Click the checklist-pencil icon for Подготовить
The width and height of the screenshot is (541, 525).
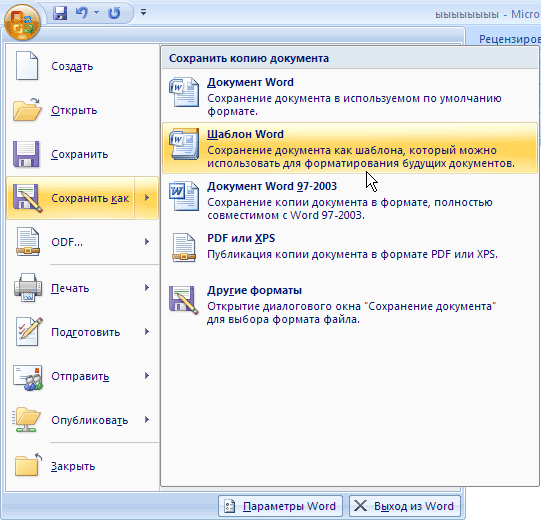29,331
